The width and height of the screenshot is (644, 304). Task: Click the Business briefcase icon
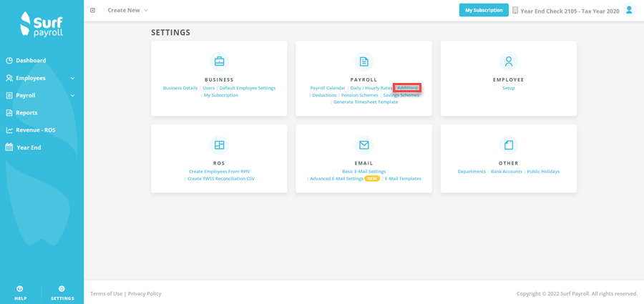click(220, 62)
